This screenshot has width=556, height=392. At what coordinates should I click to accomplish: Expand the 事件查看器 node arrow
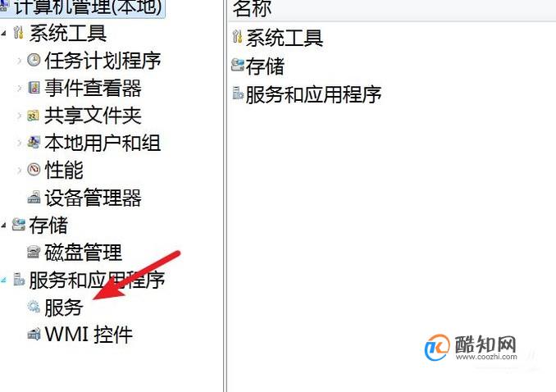19,88
